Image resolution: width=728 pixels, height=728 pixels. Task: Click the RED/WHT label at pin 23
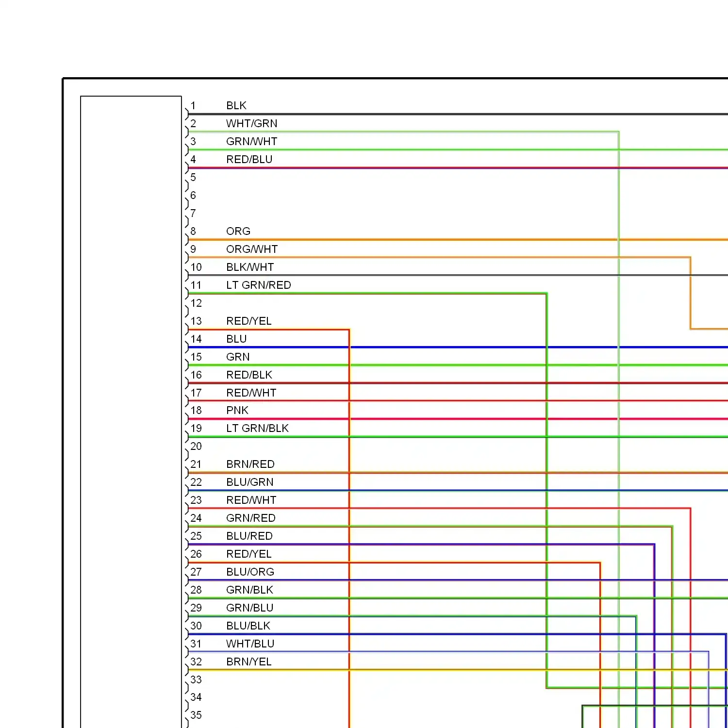coord(251,500)
